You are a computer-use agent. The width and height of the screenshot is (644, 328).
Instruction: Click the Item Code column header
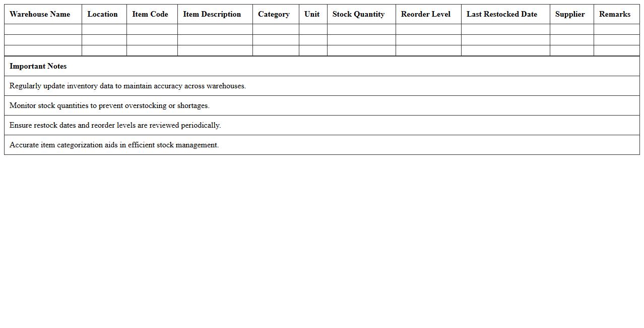150,14
